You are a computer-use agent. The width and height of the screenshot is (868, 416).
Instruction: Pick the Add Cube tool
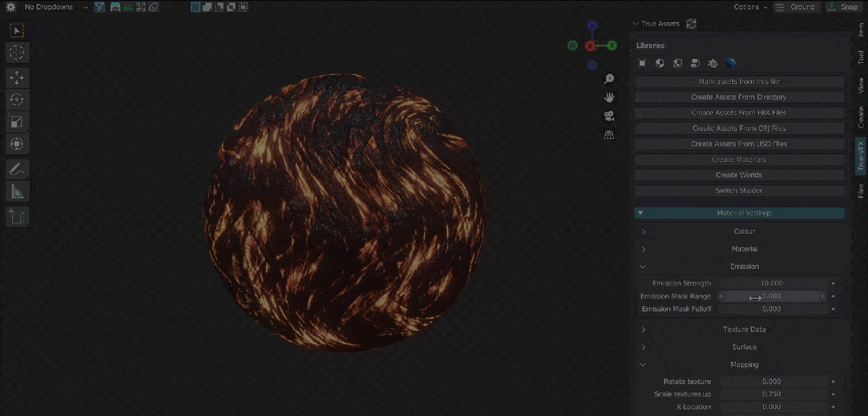(x=17, y=217)
